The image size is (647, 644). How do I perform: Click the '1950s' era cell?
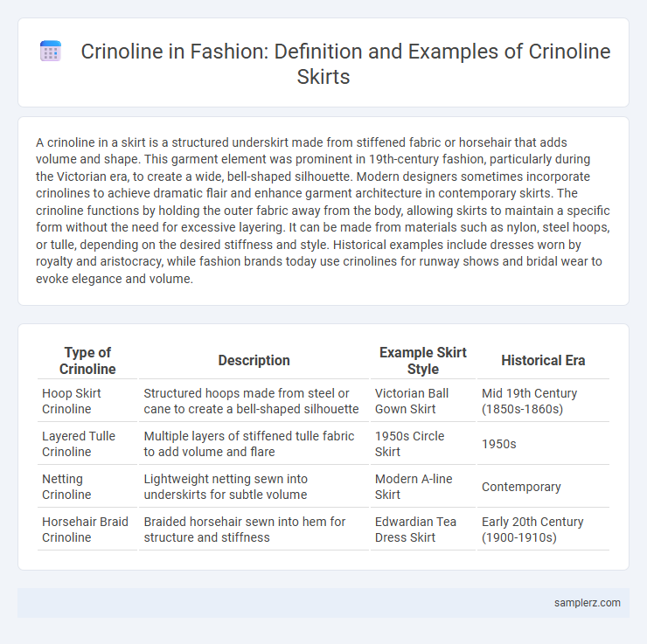click(x=543, y=444)
